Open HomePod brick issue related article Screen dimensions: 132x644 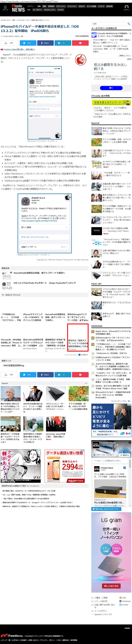39,273
